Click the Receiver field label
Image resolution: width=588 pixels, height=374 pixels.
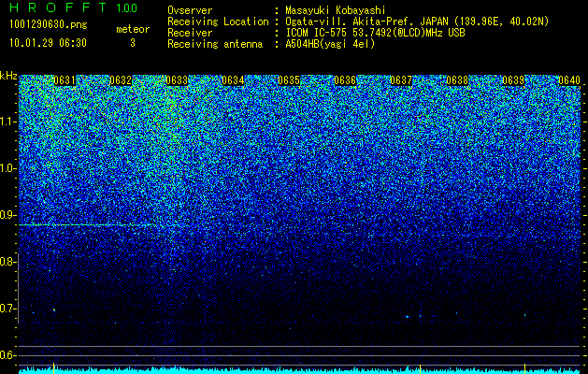click(x=190, y=33)
